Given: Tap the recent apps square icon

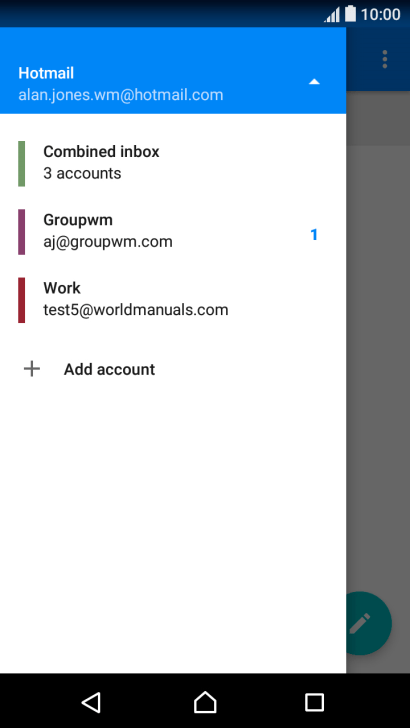Looking at the screenshot, I should 314,702.
